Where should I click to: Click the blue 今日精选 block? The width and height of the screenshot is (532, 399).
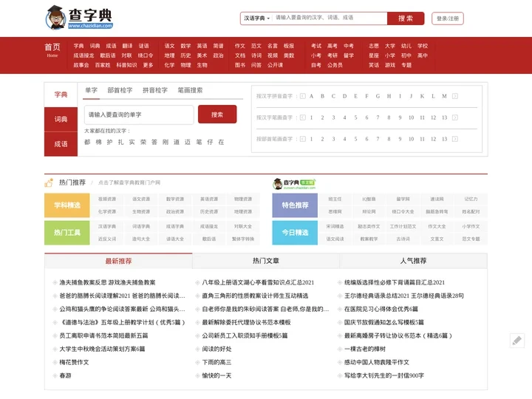pyautogui.click(x=295, y=233)
